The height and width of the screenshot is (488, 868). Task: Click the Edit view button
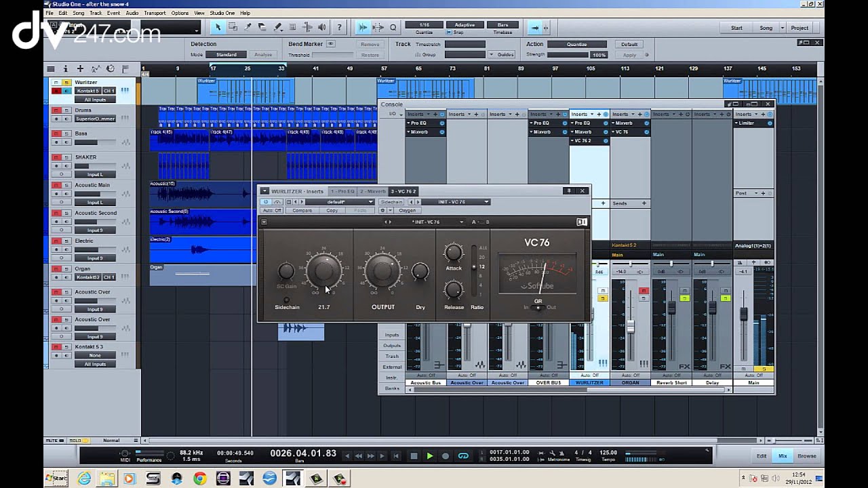click(x=762, y=456)
